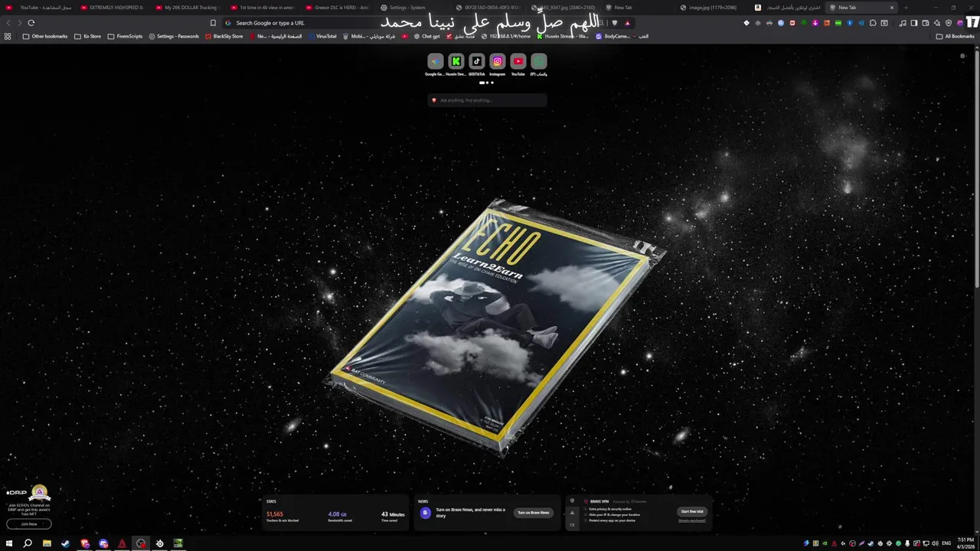This screenshot has height=551, width=980.
Task: Bookmark this tab using the bookmark icon
Action: 213,23
